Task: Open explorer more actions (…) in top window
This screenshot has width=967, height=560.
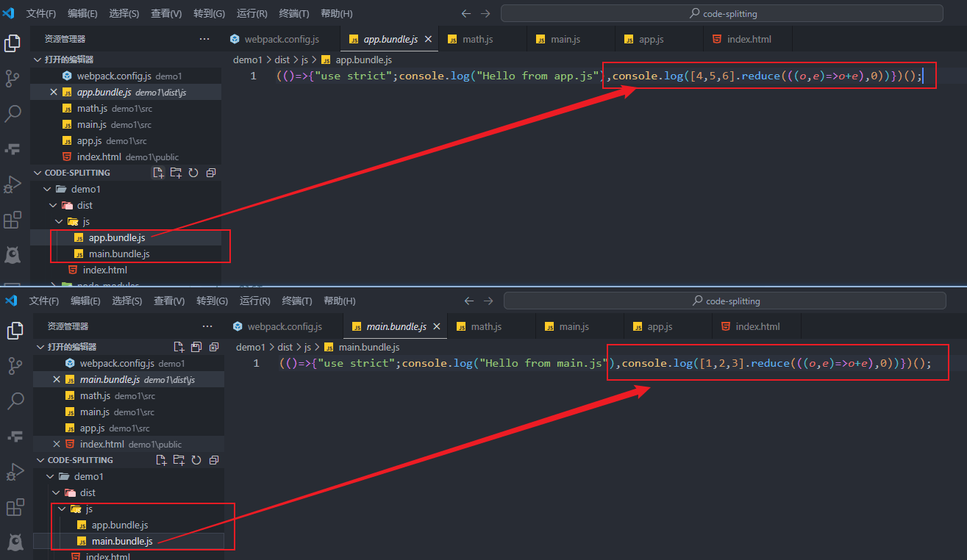Action: pos(204,39)
